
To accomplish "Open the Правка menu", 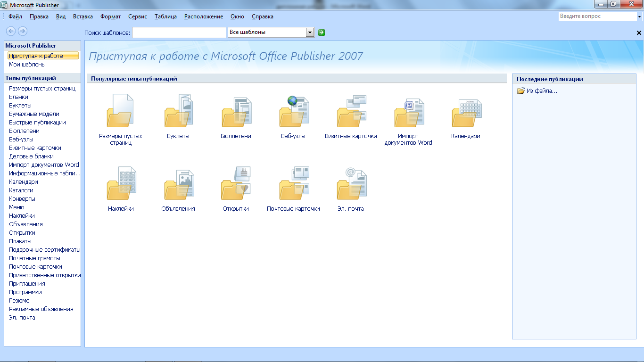I will point(39,16).
